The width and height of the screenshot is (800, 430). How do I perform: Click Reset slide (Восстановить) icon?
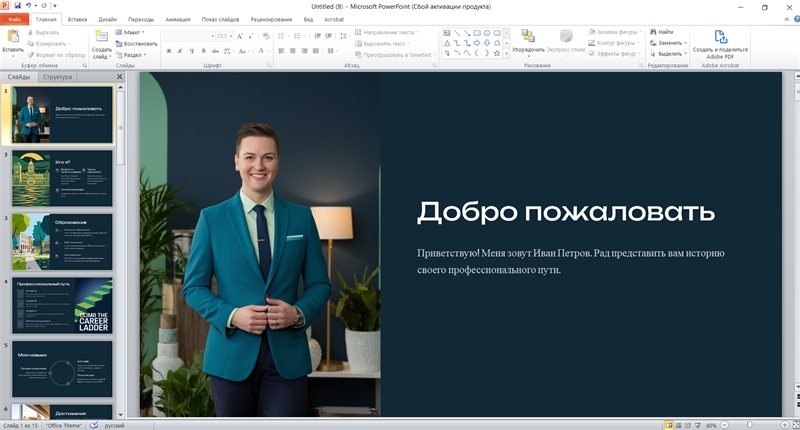tap(119, 43)
